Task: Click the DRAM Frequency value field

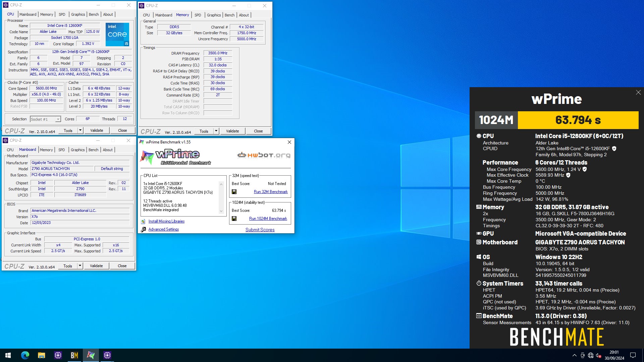Action: pyautogui.click(x=218, y=53)
